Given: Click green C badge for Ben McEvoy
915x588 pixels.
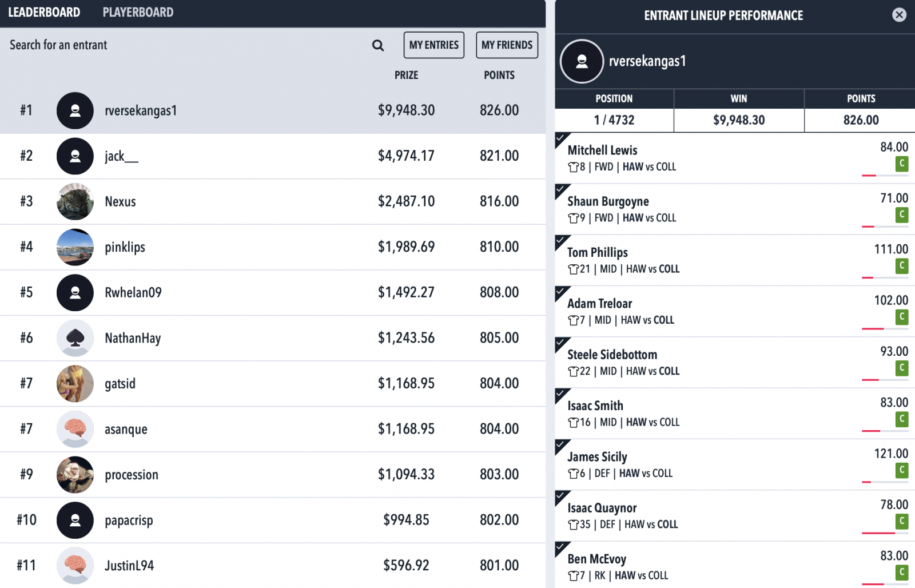Looking at the screenshot, I should (x=902, y=572).
